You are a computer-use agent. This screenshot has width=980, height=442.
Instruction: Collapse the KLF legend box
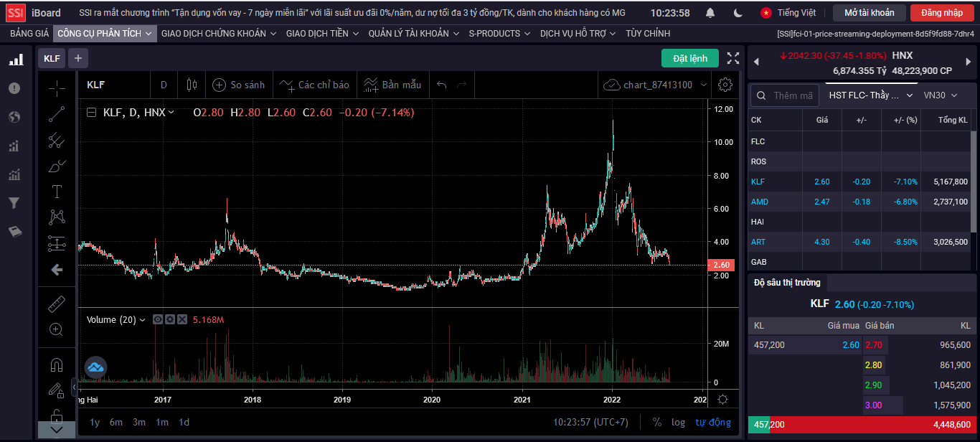(x=91, y=113)
